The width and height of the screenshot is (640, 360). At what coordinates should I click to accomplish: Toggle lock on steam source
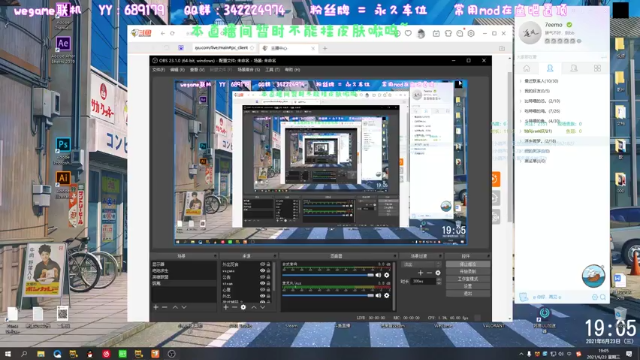(x=268, y=283)
